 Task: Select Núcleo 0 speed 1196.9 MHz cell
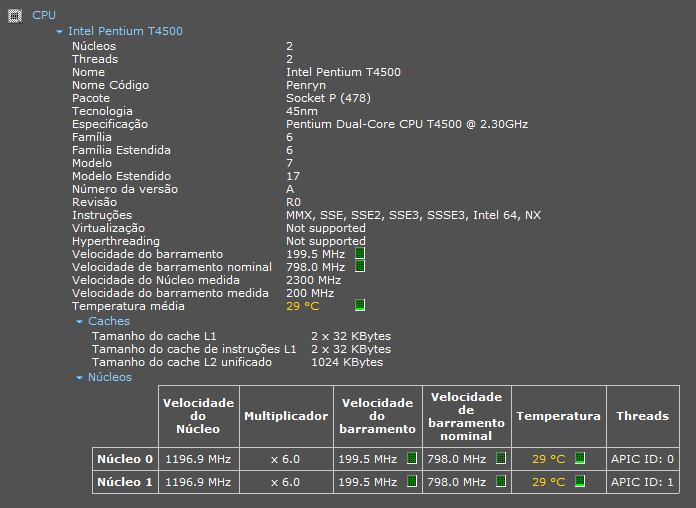(x=198, y=459)
